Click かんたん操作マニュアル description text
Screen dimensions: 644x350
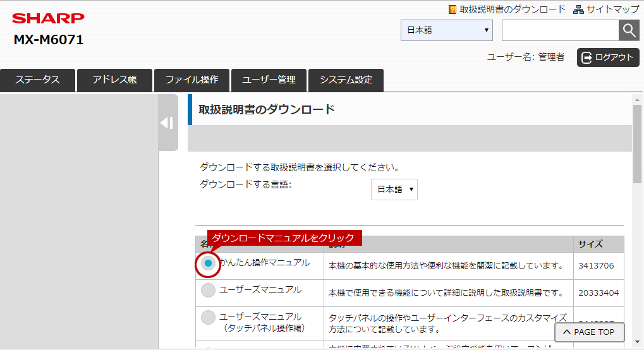click(446, 266)
